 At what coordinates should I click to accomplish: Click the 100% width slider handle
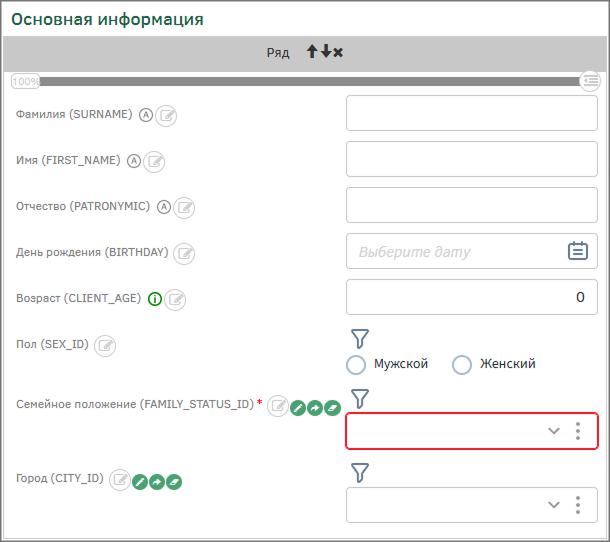pos(26,81)
